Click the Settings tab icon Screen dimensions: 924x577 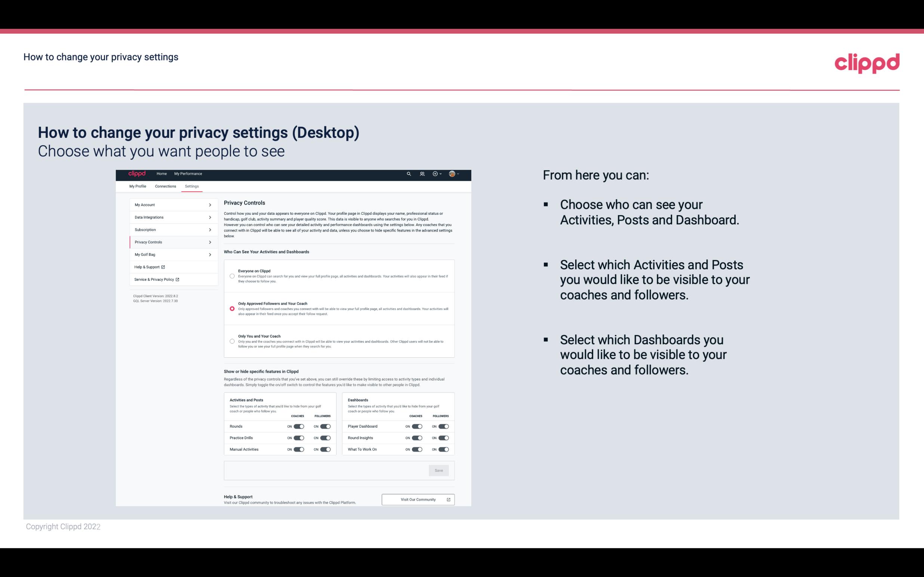coord(192,186)
